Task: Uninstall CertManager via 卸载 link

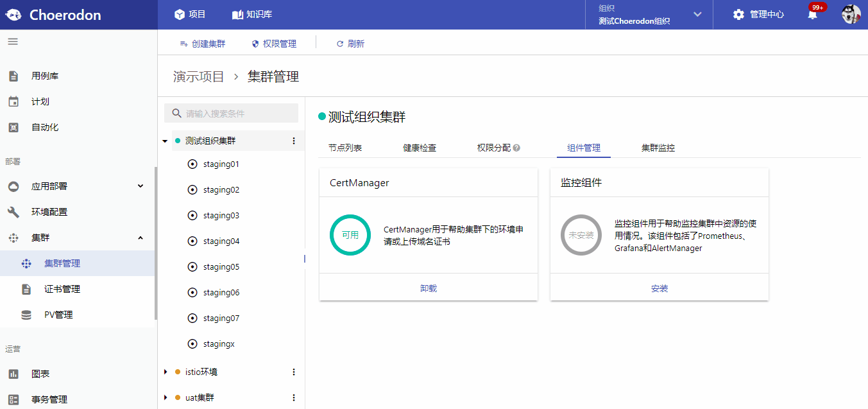Action: (428, 288)
